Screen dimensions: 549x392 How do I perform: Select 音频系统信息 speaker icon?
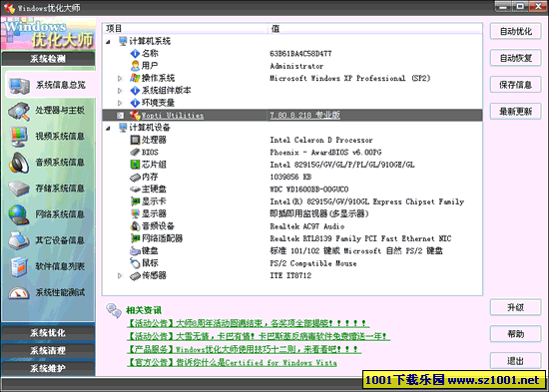[19, 163]
